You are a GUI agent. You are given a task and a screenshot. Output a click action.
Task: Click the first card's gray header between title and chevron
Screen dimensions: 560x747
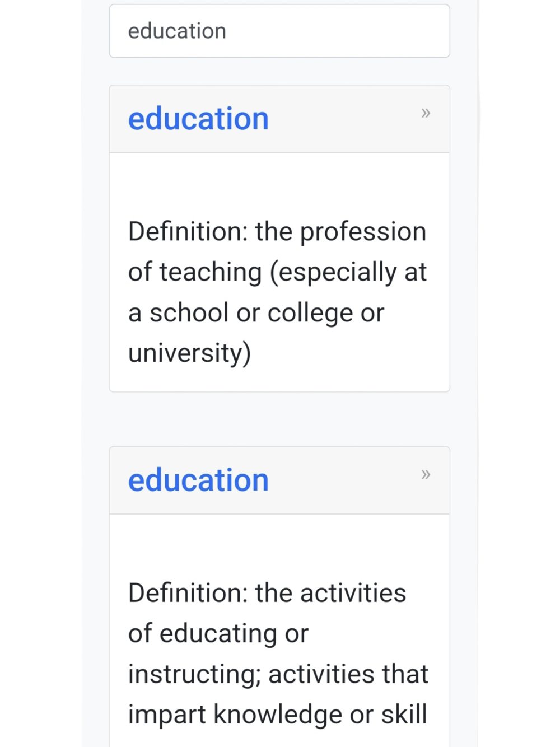click(344, 119)
